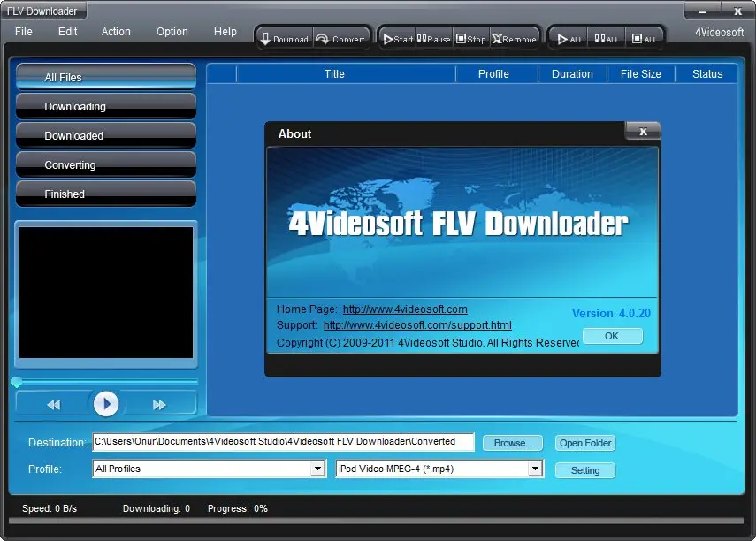Select the All Files category
756x541 pixels.
point(106,77)
